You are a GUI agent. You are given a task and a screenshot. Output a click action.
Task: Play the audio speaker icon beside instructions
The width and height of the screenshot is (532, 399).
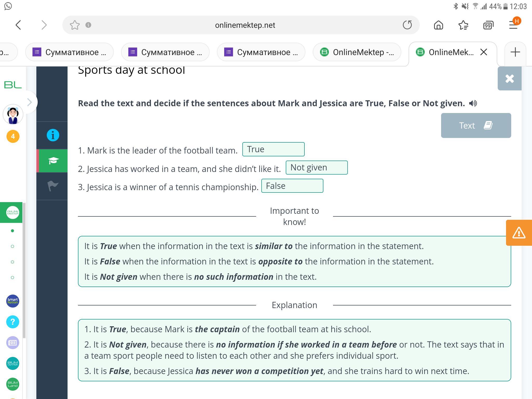click(473, 103)
